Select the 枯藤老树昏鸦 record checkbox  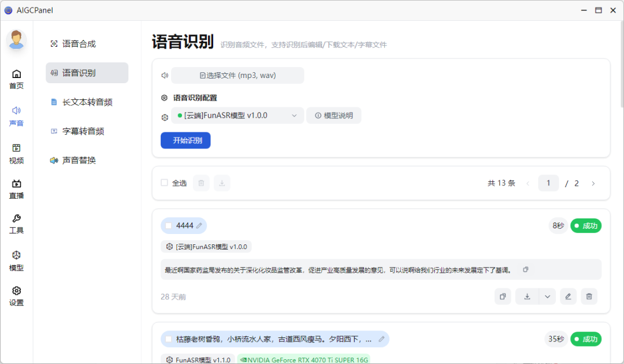point(169,339)
